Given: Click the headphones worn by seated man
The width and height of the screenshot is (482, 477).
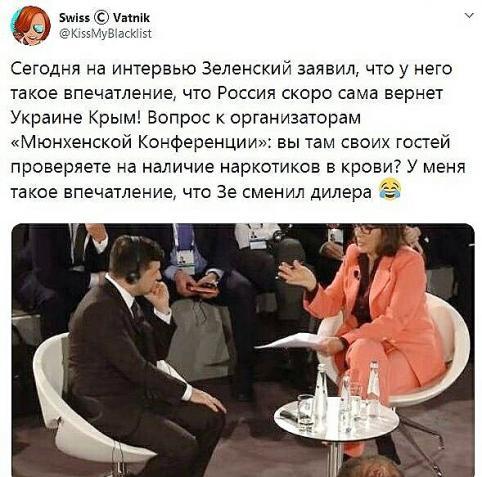Looking at the screenshot, I should (x=135, y=262).
